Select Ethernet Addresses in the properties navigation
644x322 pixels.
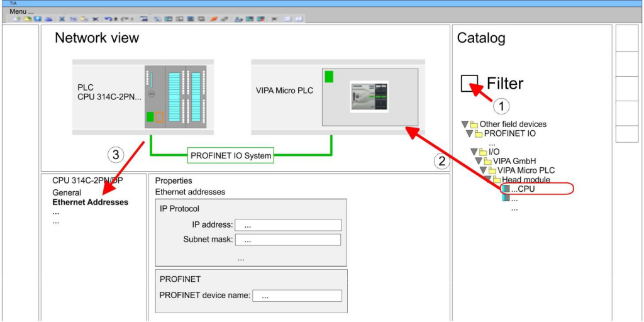pyautogui.click(x=91, y=202)
